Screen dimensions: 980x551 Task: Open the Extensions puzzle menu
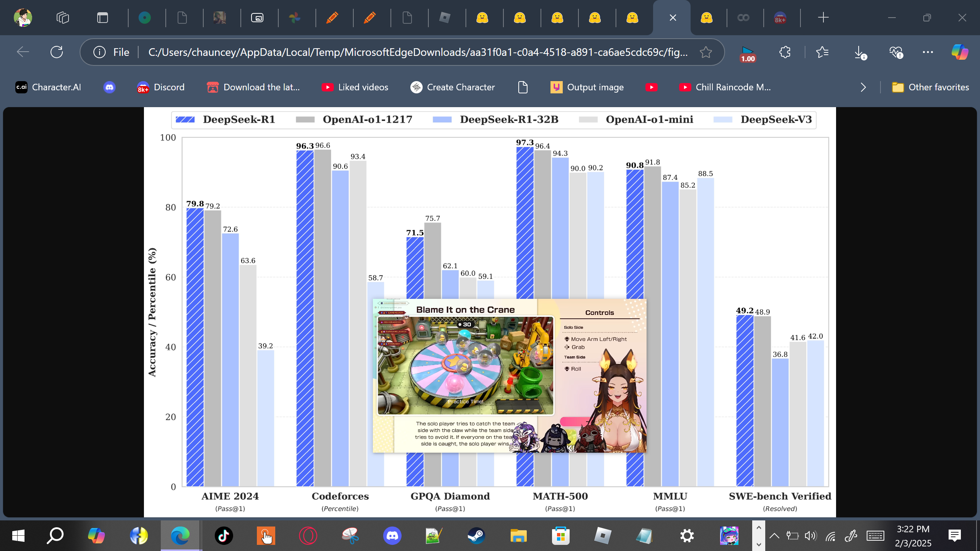point(785,52)
